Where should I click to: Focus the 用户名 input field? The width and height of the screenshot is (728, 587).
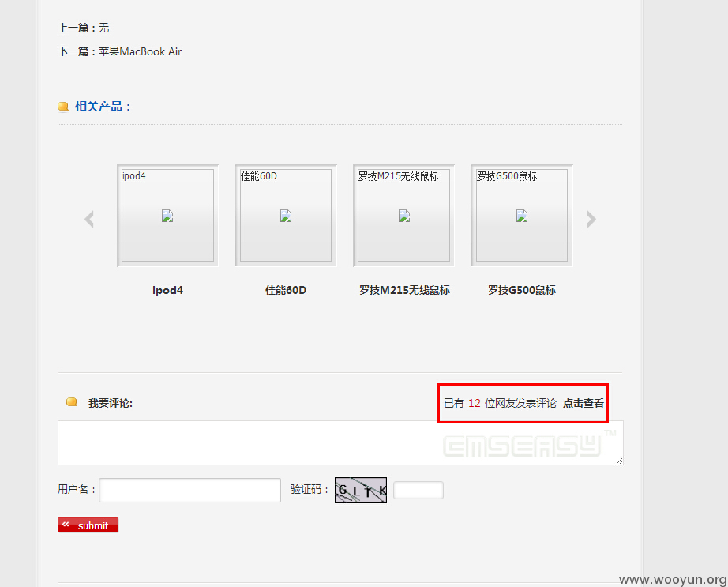click(190, 490)
